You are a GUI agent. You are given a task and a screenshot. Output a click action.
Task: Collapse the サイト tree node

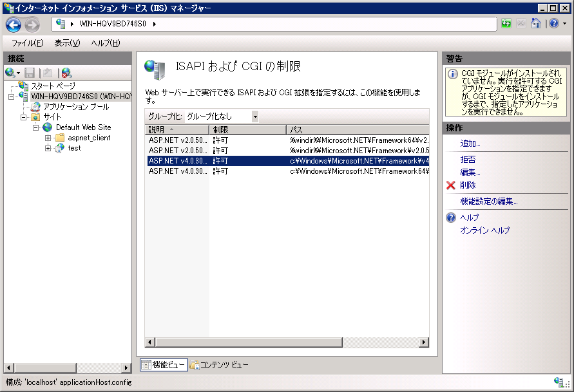click(x=24, y=117)
